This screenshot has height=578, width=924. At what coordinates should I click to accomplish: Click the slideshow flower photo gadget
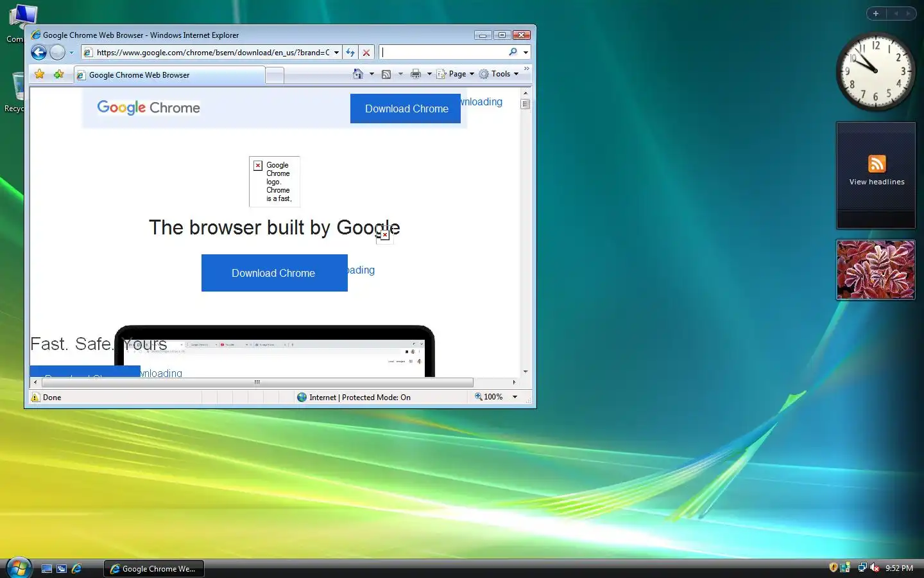click(x=876, y=270)
